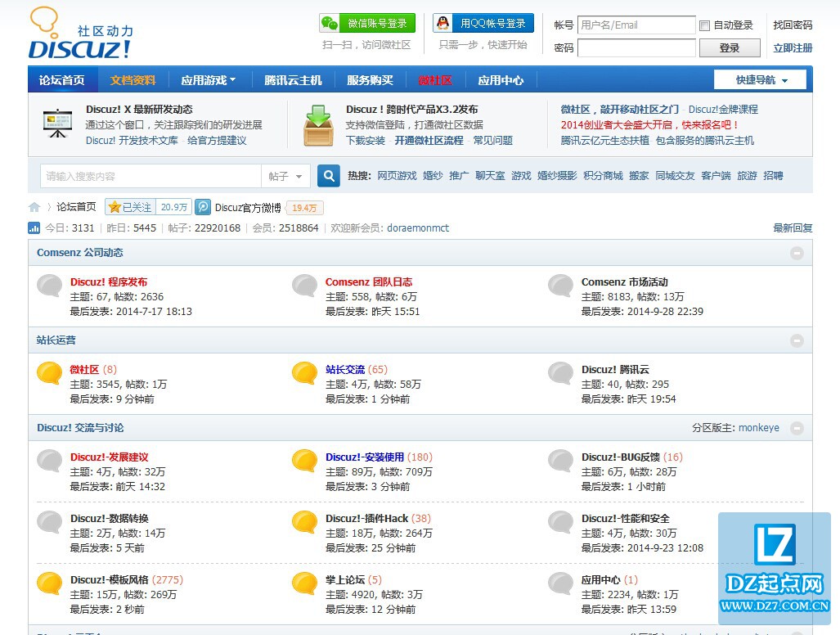This screenshot has height=635, width=840.
Task: Click the speech bubble icon beside 微社区
Action: pyautogui.click(x=50, y=373)
